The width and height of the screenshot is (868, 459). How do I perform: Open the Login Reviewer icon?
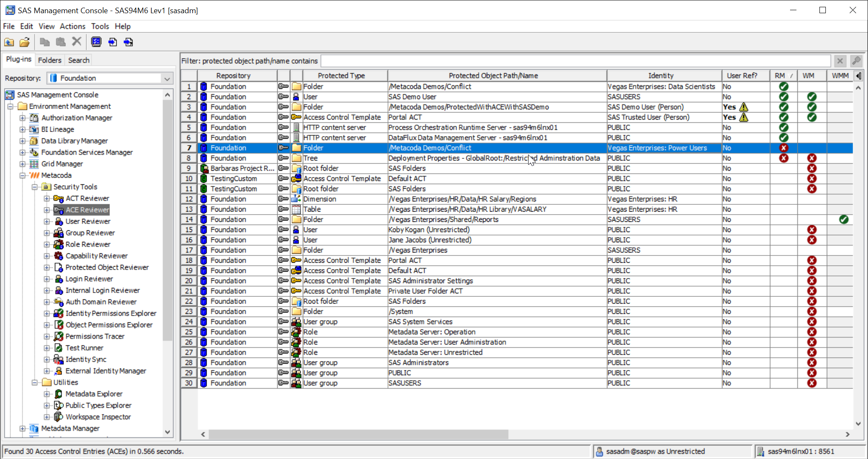pyautogui.click(x=59, y=279)
